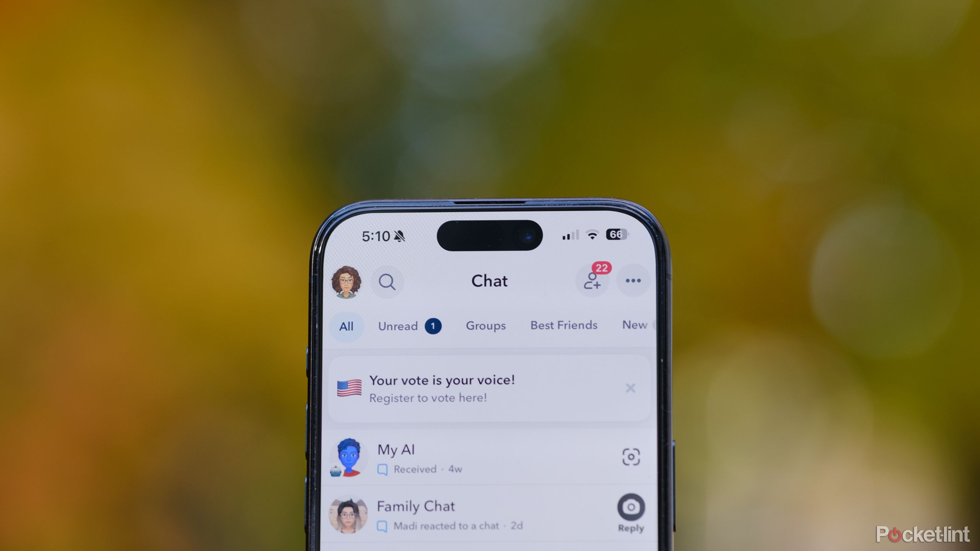This screenshot has height=551, width=980.
Task: Select the Best Friends tab
Action: [564, 326]
